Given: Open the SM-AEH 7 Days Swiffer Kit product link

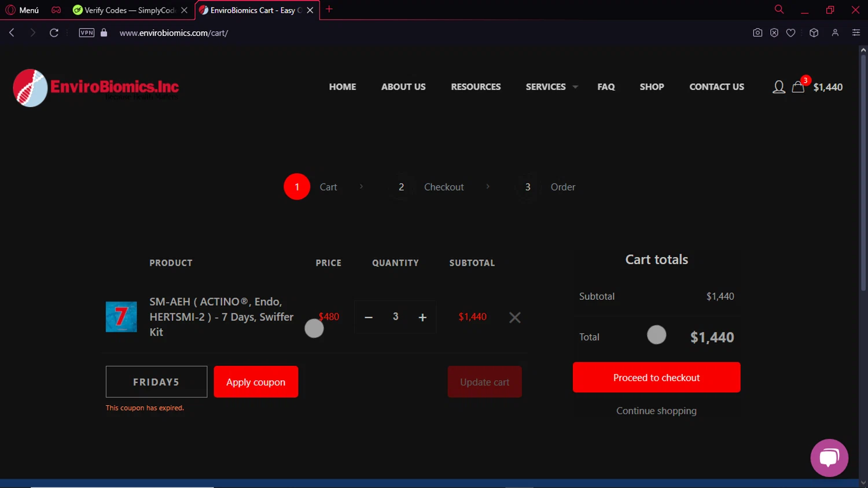Looking at the screenshot, I should pos(222,317).
